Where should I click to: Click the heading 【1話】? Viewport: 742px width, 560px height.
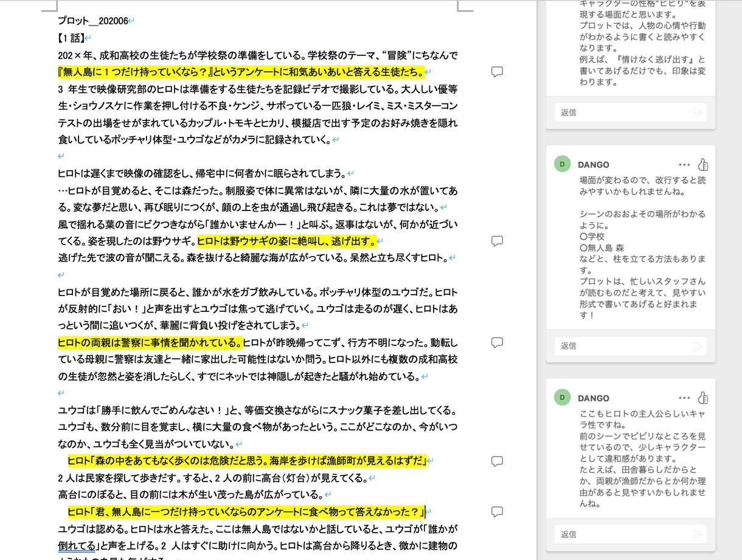72,38
